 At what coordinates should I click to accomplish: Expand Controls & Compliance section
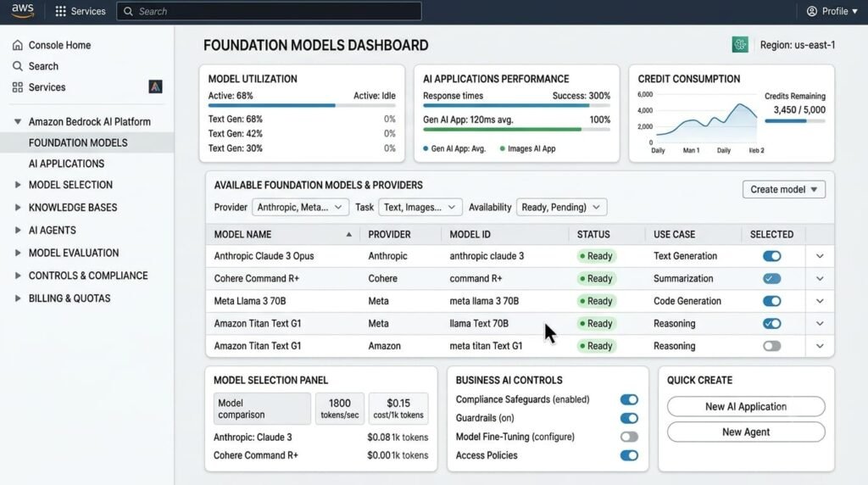(18, 276)
